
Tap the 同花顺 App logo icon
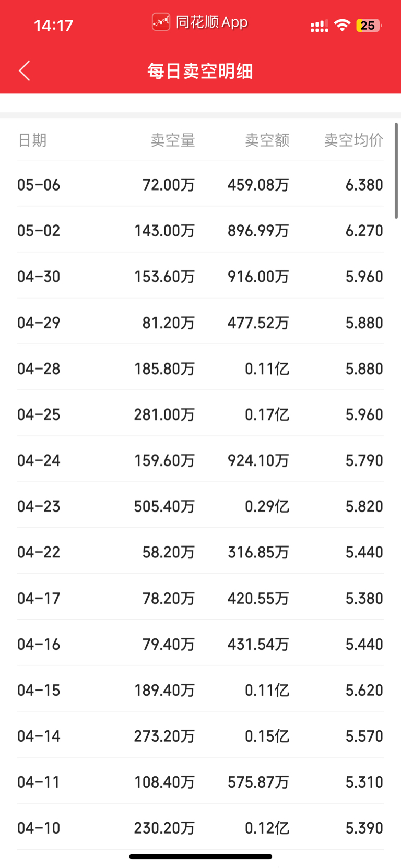tap(161, 22)
